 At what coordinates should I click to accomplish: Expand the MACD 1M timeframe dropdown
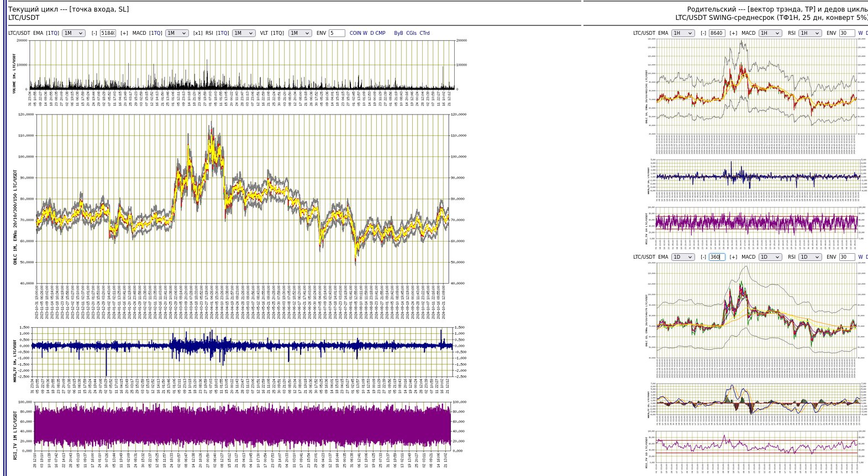177,33
